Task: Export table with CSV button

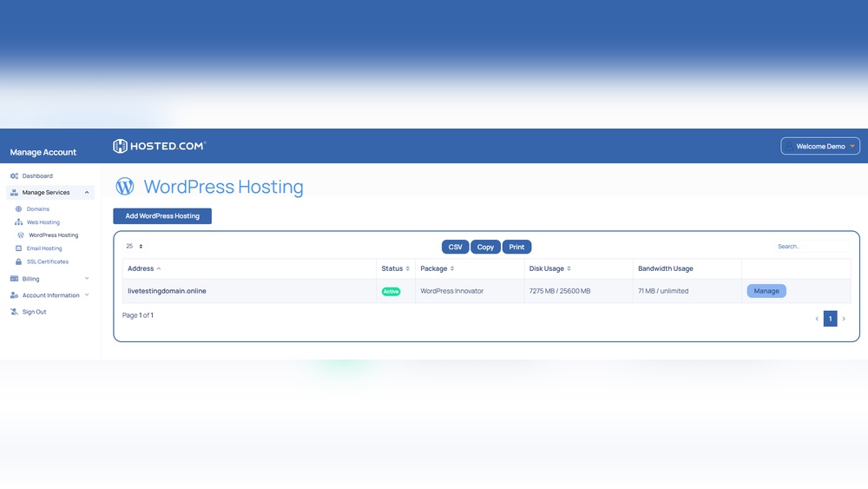Action: tap(455, 247)
